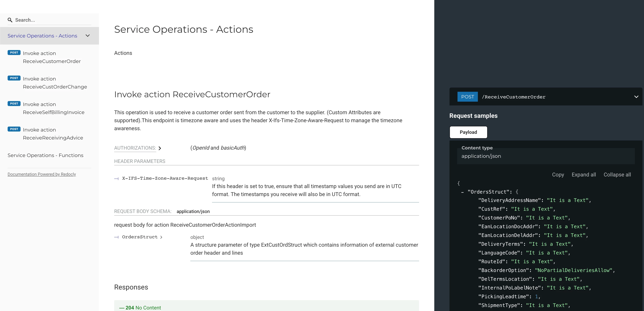Click POST badge for ReceiveSelfBillingInvoice

[14, 104]
